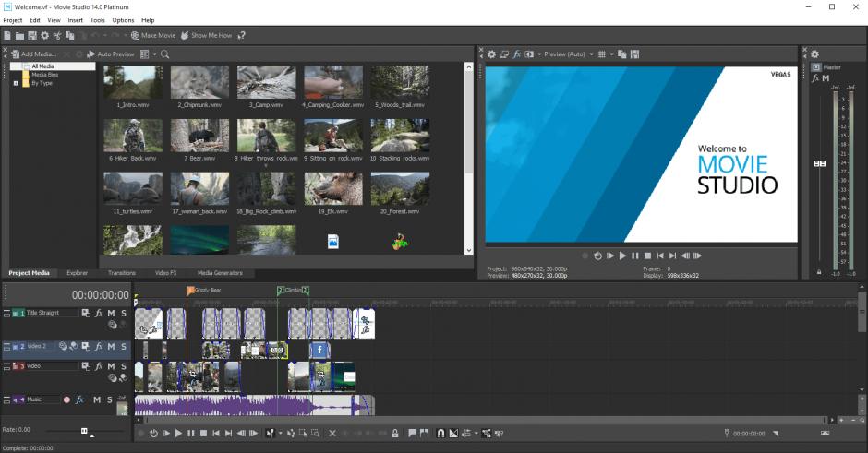Image resolution: width=868 pixels, height=453 pixels.
Task: Open the edit tool dropdown arrow in timeline toolbar
Action: [x=280, y=434]
